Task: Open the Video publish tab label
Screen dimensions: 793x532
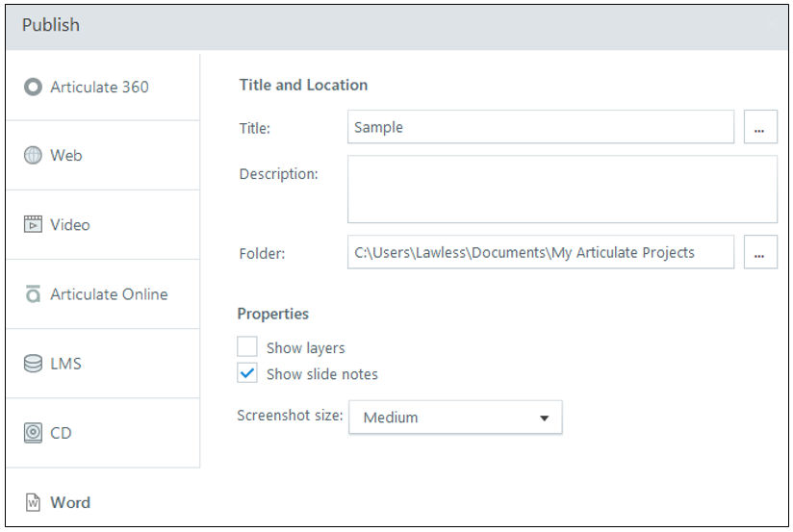Action: [70, 224]
